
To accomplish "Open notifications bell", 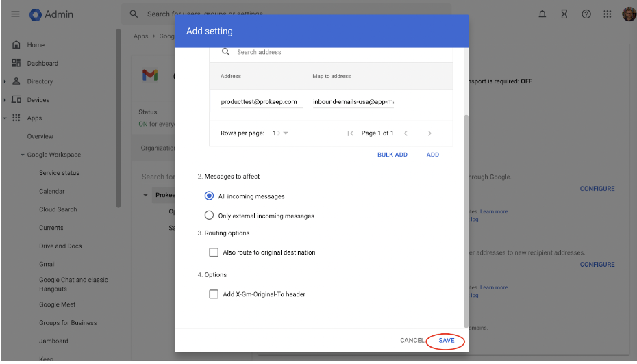I will coord(542,14).
